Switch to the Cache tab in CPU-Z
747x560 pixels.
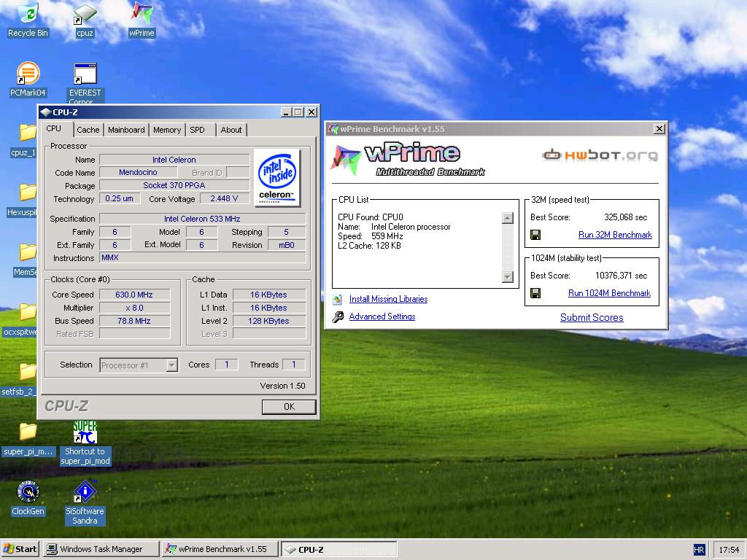pos(88,130)
